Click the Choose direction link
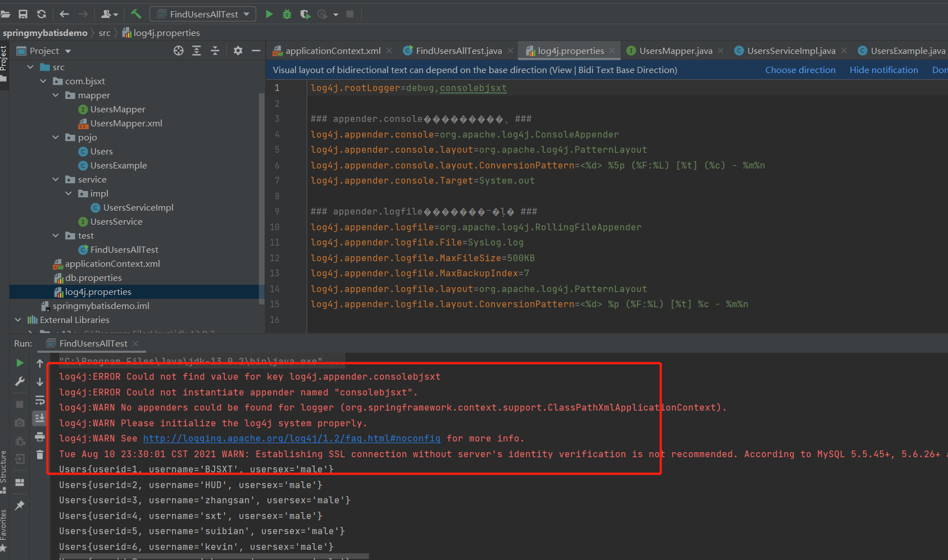Screen dimensions: 948x560 pos(800,70)
